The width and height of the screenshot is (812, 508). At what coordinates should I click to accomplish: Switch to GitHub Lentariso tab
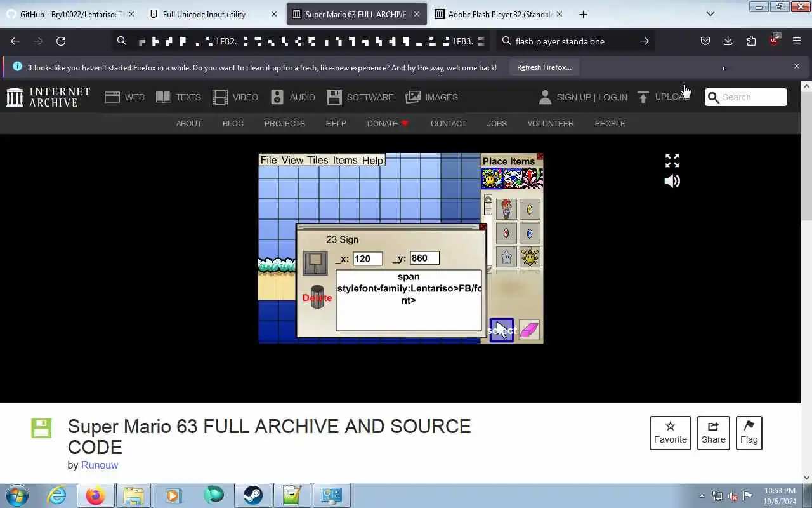(x=70, y=14)
